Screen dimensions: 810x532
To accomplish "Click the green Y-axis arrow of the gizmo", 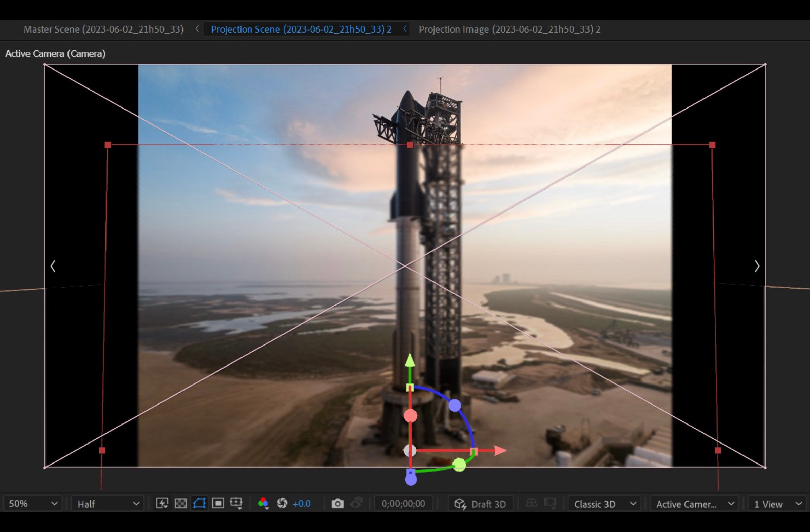I will click(410, 360).
